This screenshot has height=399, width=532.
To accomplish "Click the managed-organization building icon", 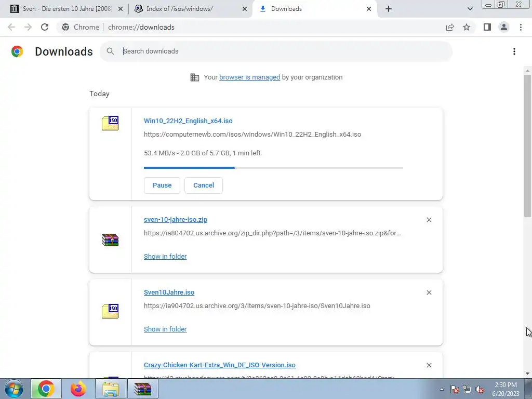I will (x=195, y=77).
